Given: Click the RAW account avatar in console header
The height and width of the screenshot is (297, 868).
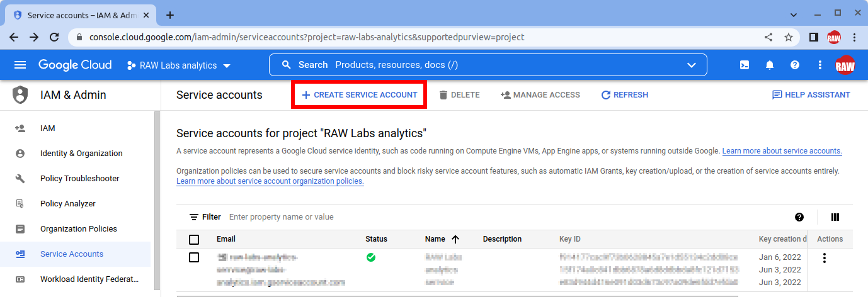Looking at the screenshot, I should click(845, 65).
